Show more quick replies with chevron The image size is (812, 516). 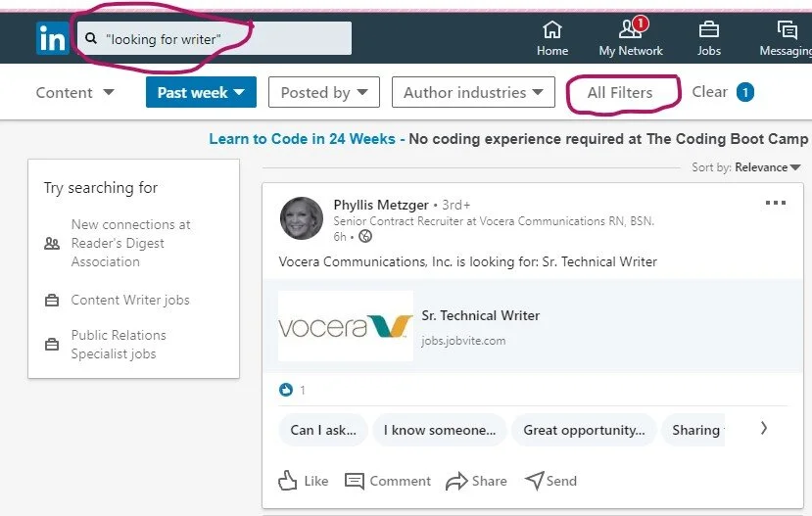pos(764,428)
